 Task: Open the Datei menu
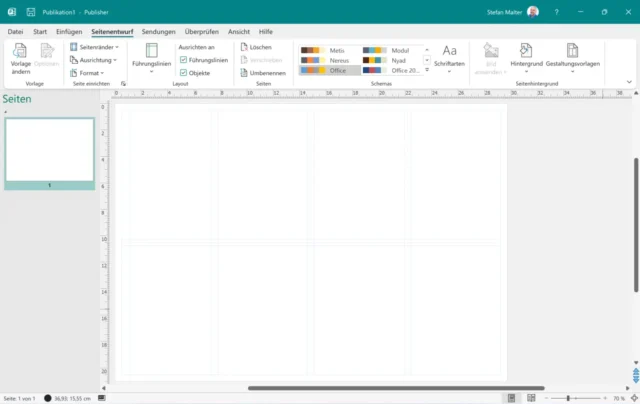pos(16,31)
